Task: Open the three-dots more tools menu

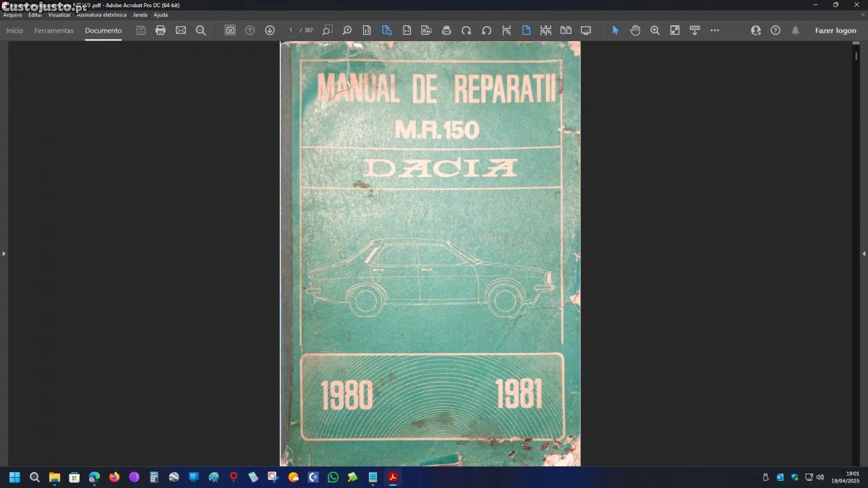Action: tap(715, 30)
